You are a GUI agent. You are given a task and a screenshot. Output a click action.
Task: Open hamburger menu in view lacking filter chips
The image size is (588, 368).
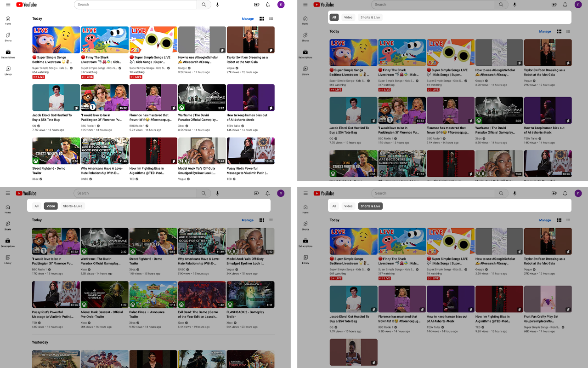[x=8, y=5]
